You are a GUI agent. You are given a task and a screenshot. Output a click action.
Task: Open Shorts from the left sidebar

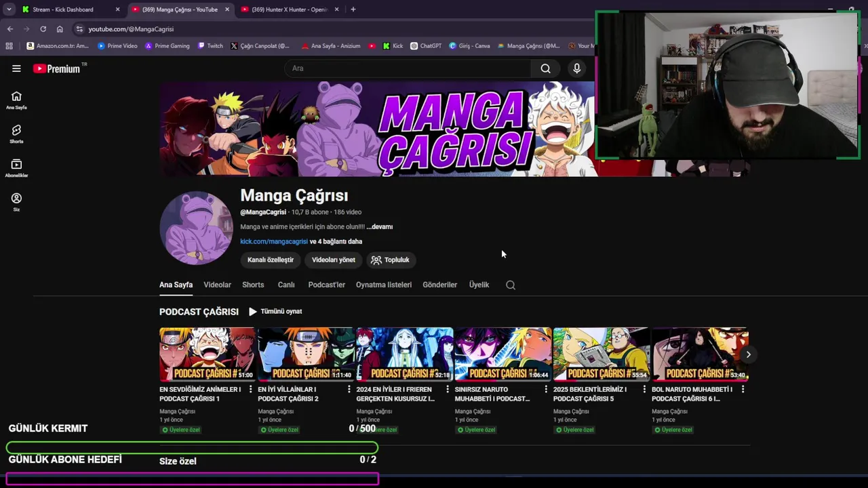(16, 134)
